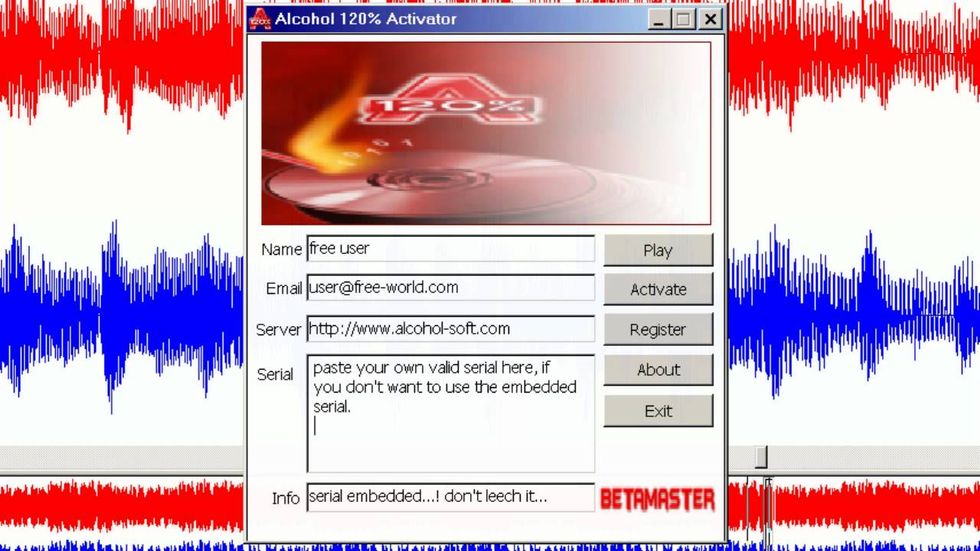Screen dimensions: 980x551
Task: Focus the Email input field
Action: (x=450, y=288)
